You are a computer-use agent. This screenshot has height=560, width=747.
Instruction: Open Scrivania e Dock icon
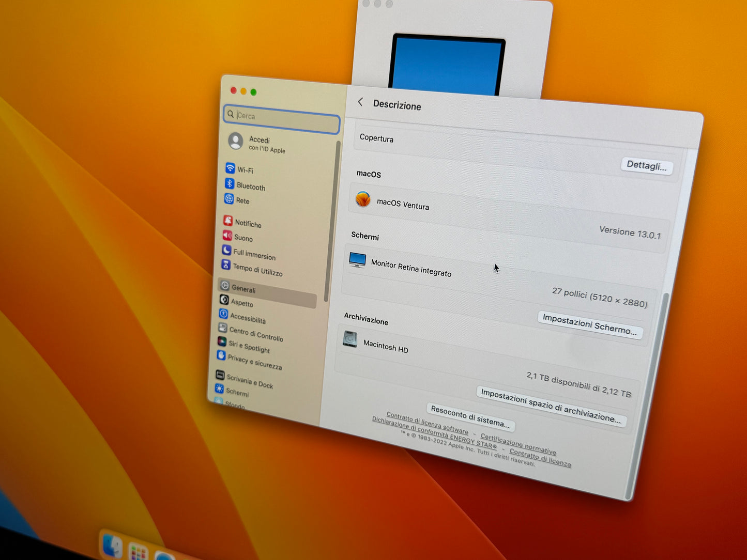(220, 375)
